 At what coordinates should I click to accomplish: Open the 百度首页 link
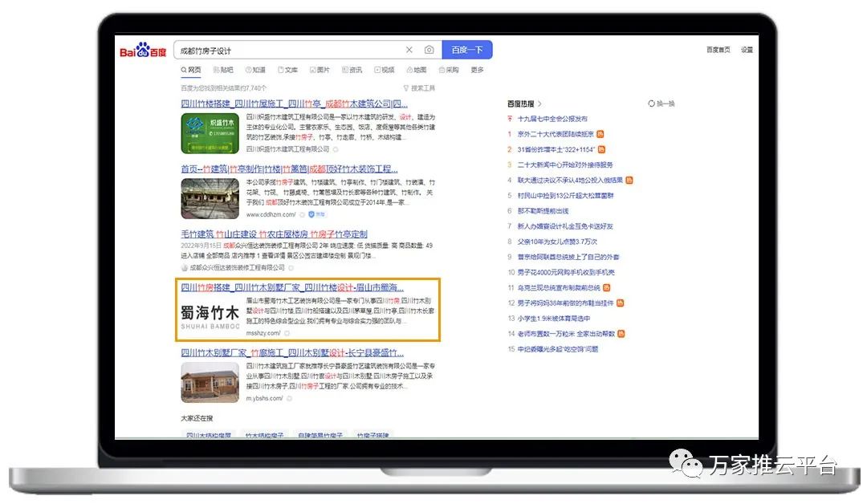point(718,50)
